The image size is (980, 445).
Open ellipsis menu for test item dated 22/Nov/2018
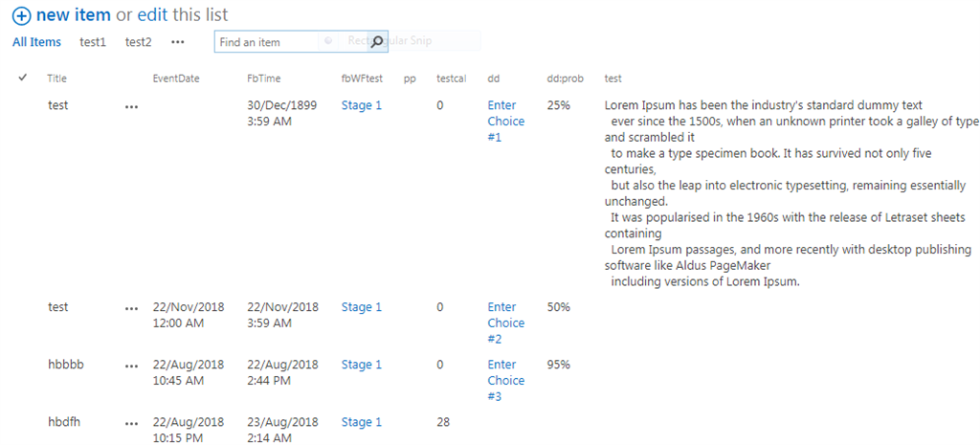(131, 308)
